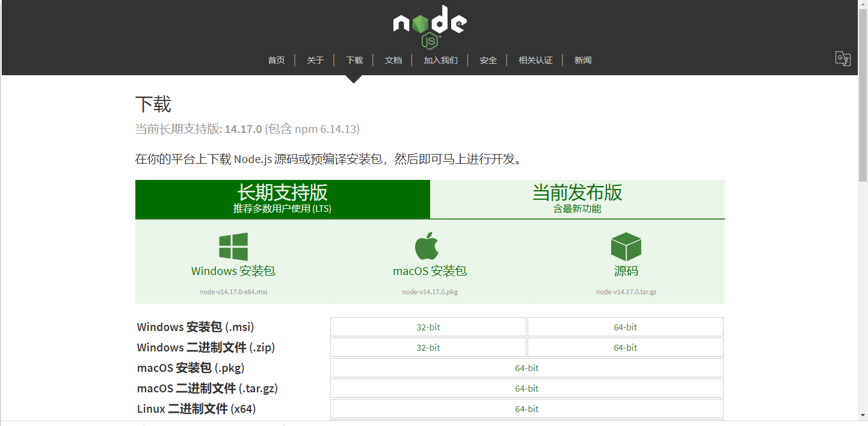Click the Node.js logo
This screenshot has width=868, height=426.
tap(429, 27)
